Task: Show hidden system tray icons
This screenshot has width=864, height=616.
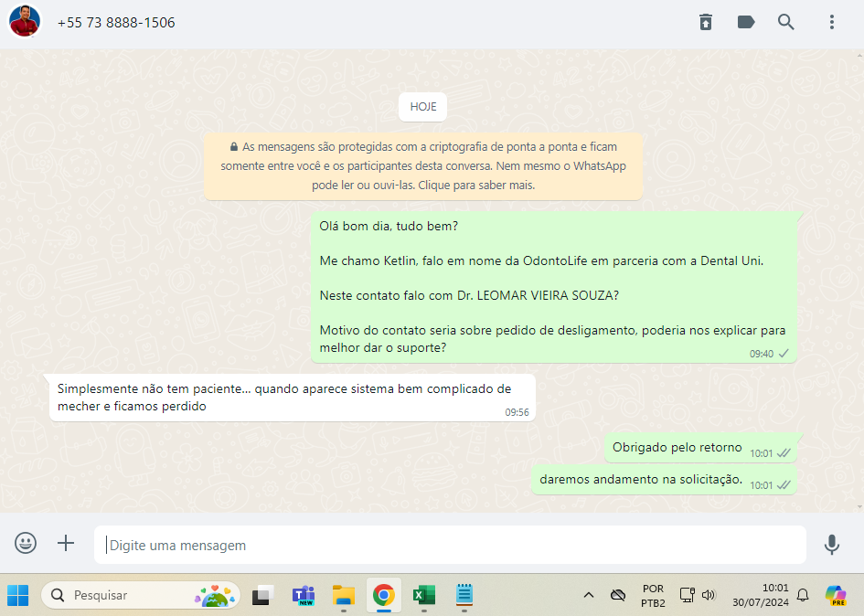Action: pyautogui.click(x=589, y=595)
